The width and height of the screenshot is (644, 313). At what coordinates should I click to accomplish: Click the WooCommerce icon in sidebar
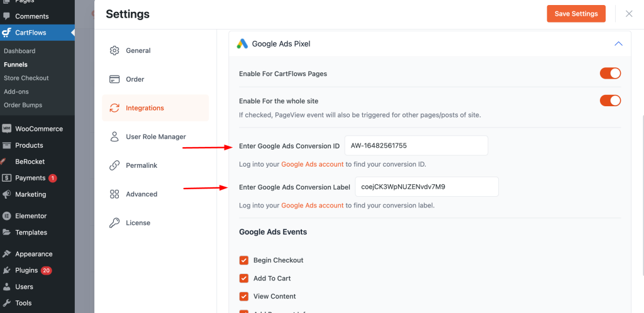tap(7, 129)
